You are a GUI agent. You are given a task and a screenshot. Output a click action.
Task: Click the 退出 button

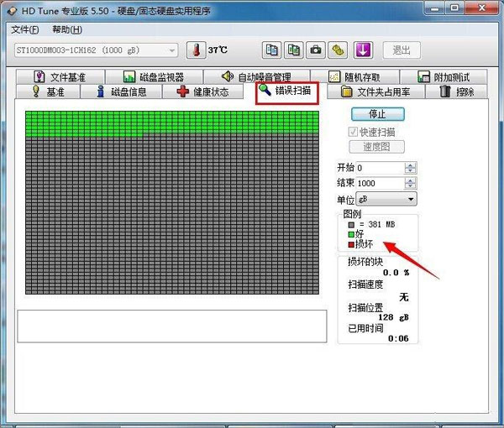point(402,50)
